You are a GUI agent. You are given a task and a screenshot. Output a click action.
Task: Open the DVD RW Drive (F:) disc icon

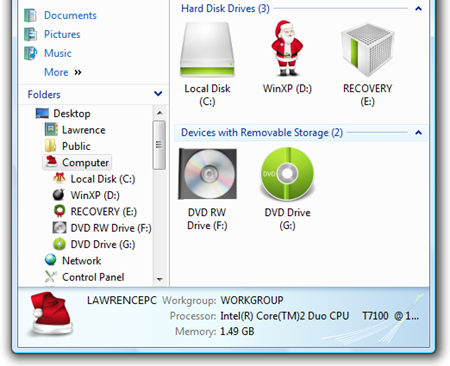pyautogui.click(x=207, y=174)
